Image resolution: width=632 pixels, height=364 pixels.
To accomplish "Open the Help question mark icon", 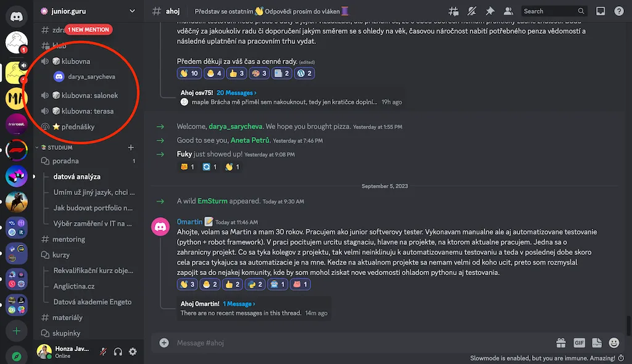I will (618, 11).
